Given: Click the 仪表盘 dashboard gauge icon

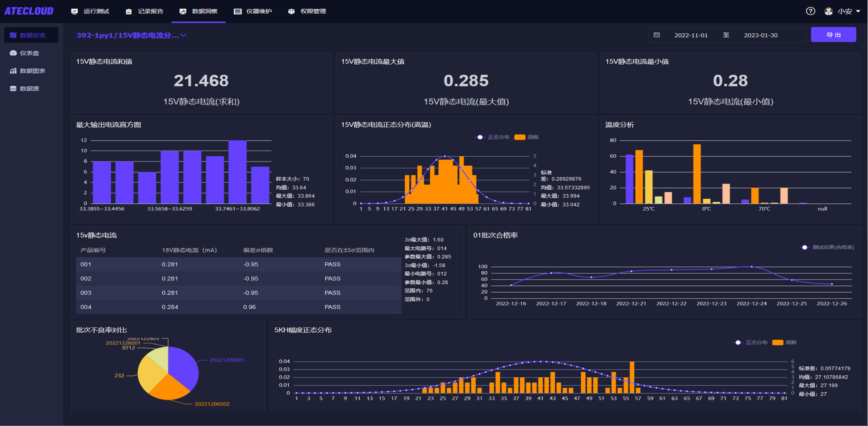Looking at the screenshot, I should click(13, 53).
